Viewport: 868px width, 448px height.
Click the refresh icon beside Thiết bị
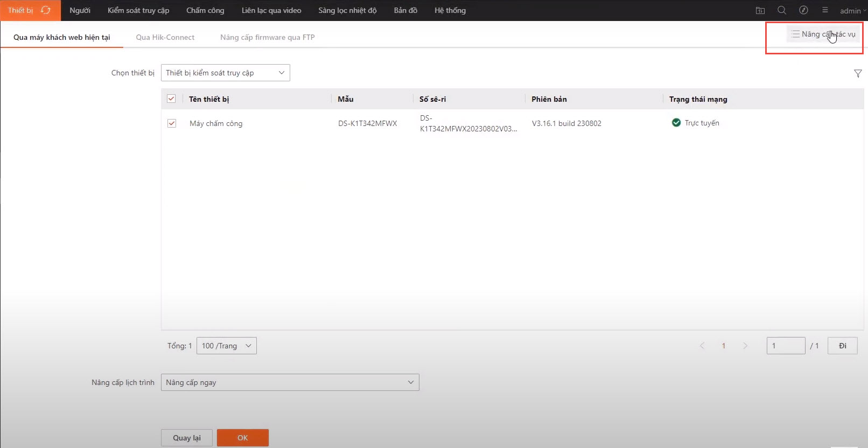click(46, 10)
